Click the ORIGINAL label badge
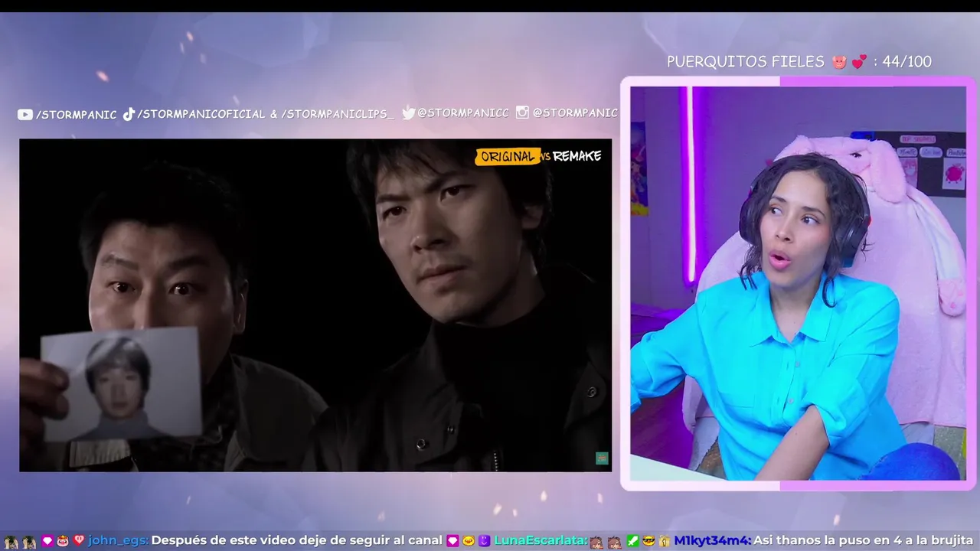Viewport: 980px width, 551px height. (x=507, y=156)
